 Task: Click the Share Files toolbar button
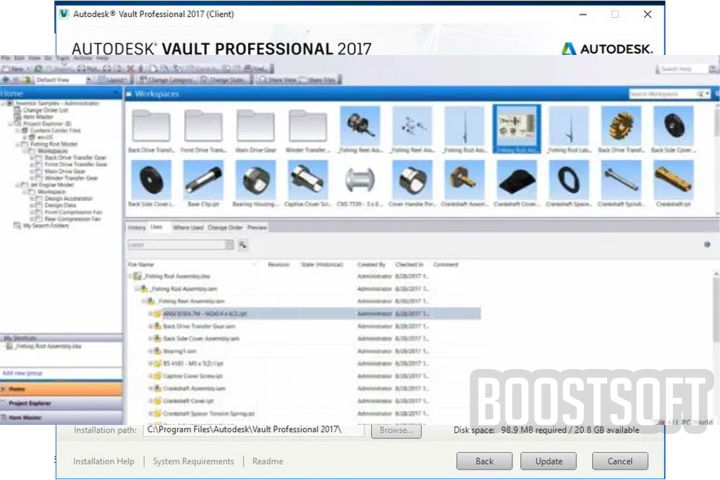tap(319, 79)
